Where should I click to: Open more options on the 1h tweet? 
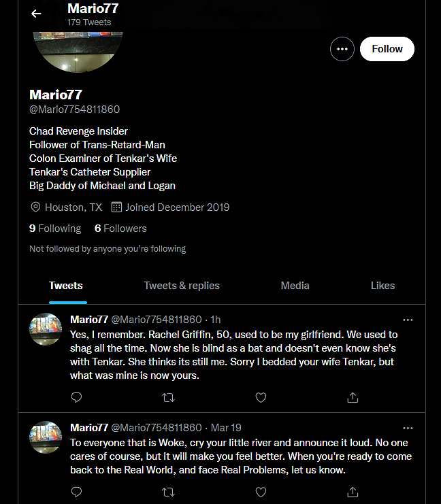408,320
